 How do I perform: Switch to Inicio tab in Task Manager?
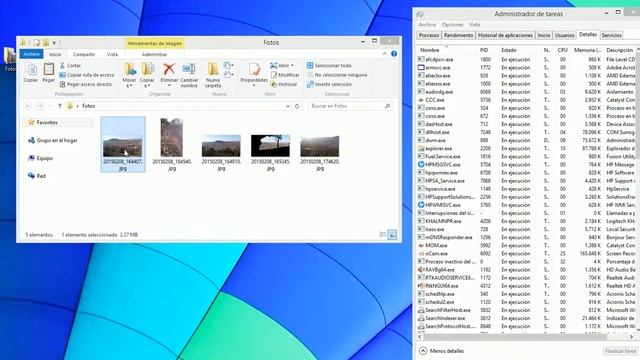(x=544, y=36)
